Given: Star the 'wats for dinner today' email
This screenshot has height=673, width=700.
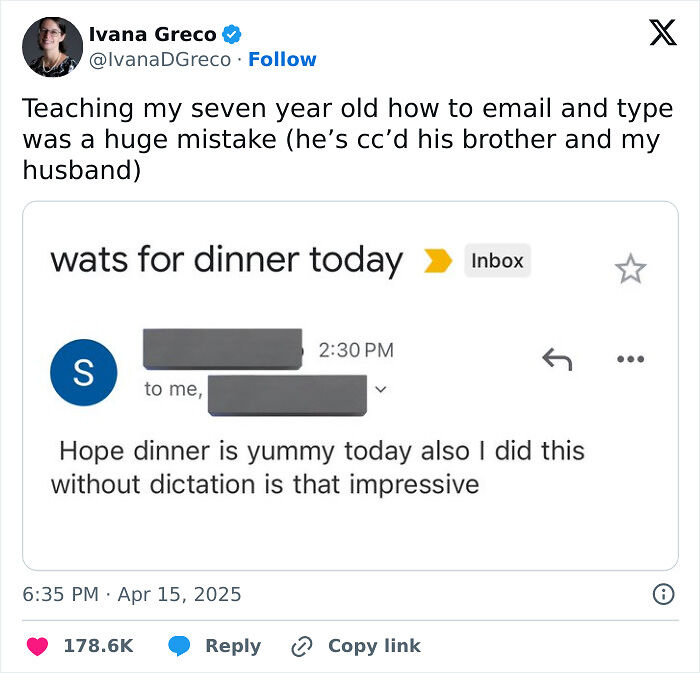Looking at the screenshot, I should click(630, 268).
